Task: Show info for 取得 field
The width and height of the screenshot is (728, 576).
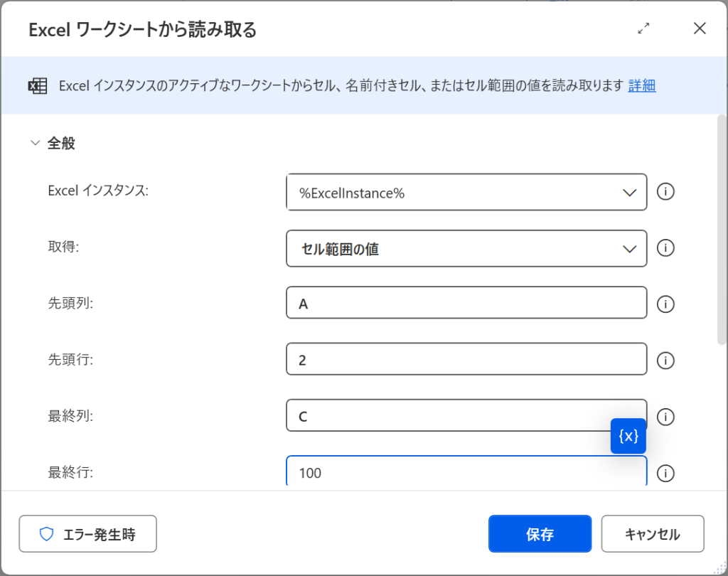Action: click(665, 248)
